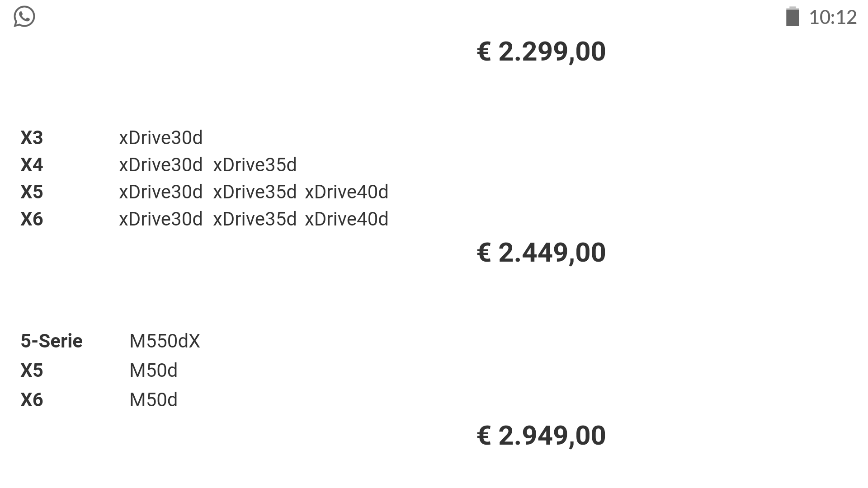The image size is (868, 488).
Task: Tap the X6 label in the xDrive group
Action: point(32,219)
